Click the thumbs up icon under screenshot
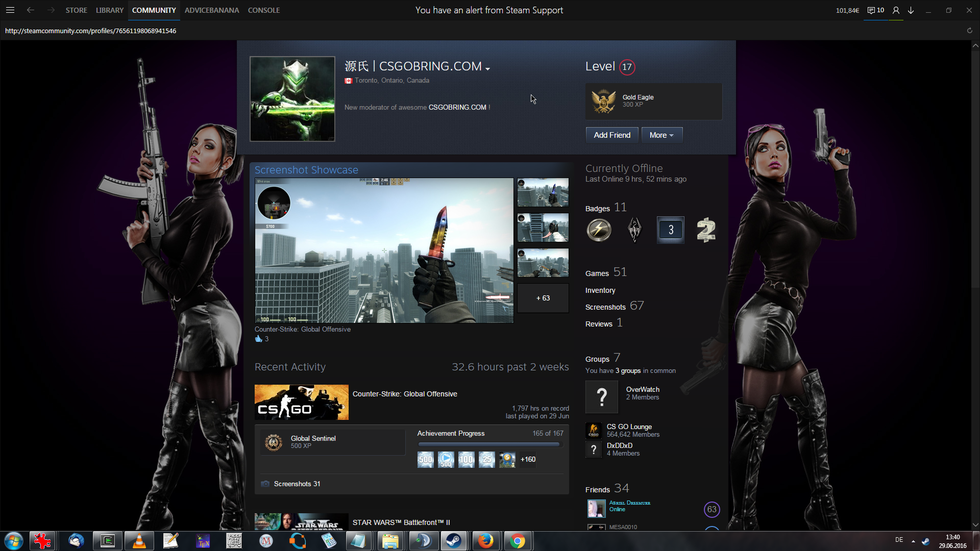Image resolution: width=980 pixels, height=551 pixels. click(x=258, y=339)
